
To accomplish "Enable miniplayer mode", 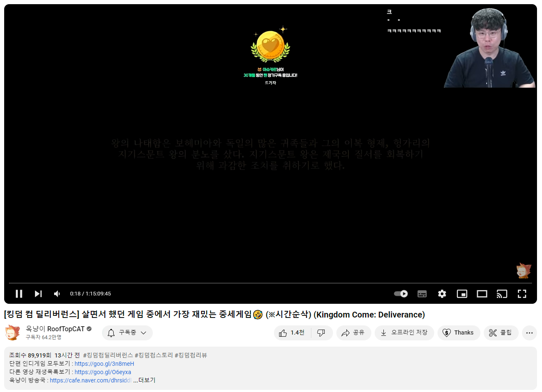I will tap(462, 294).
